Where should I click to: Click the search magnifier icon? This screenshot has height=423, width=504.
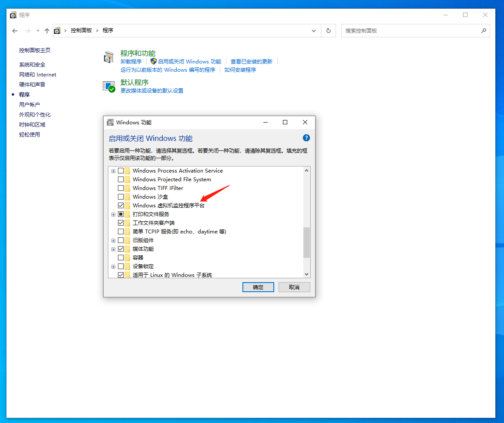coord(483,31)
